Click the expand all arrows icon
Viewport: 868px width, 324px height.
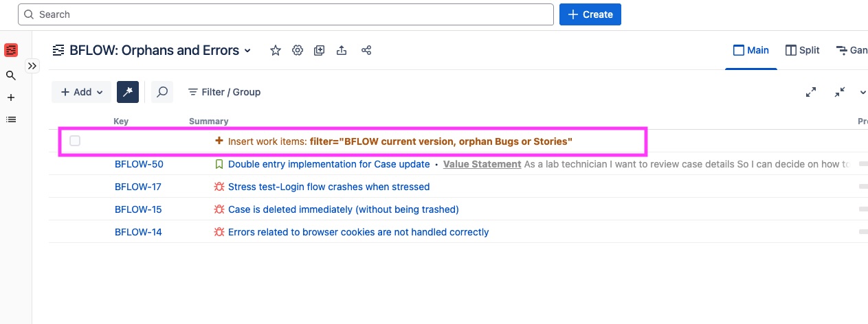pyautogui.click(x=811, y=92)
